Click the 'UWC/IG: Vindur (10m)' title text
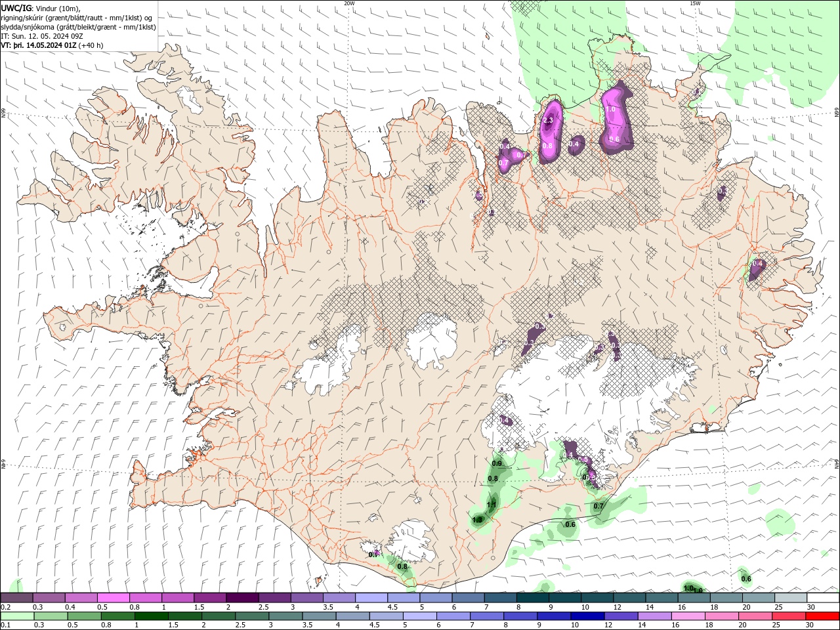Viewport: 840px width, 630px height. (41, 8)
